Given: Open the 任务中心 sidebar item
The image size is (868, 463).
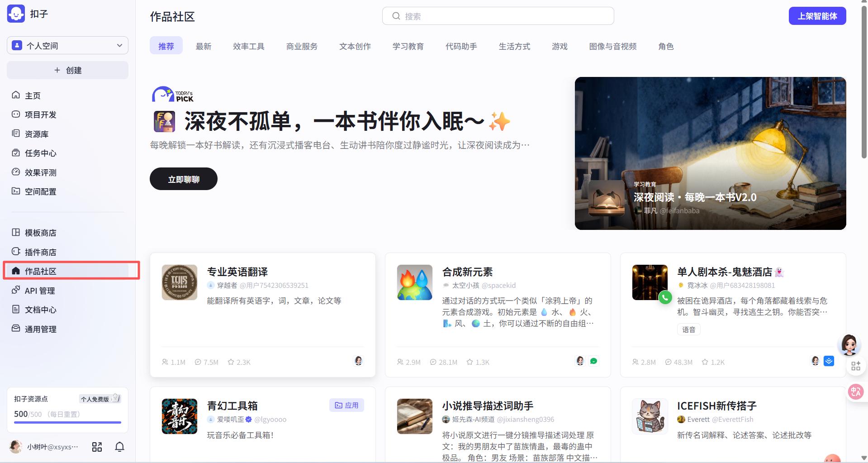Looking at the screenshot, I should tap(40, 153).
